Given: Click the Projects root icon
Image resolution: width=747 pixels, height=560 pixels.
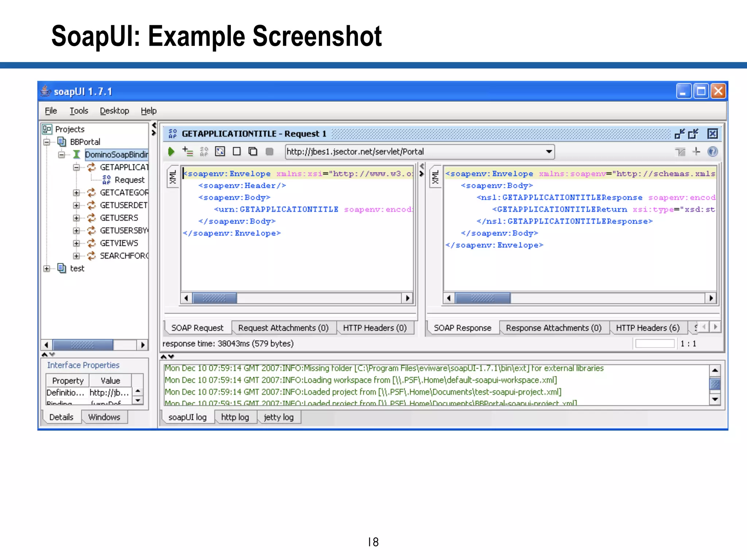Looking at the screenshot, I should [47, 129].
